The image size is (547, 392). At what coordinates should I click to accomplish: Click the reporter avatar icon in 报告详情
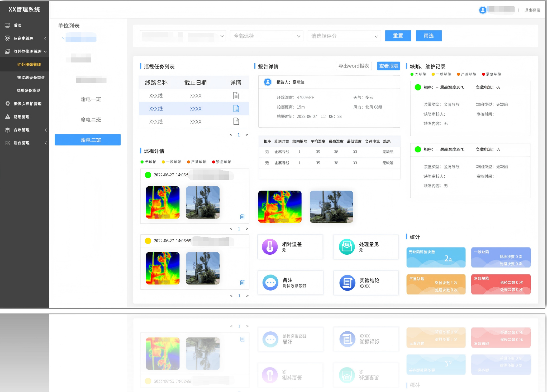pyautogui.click(x=267, y=82)
